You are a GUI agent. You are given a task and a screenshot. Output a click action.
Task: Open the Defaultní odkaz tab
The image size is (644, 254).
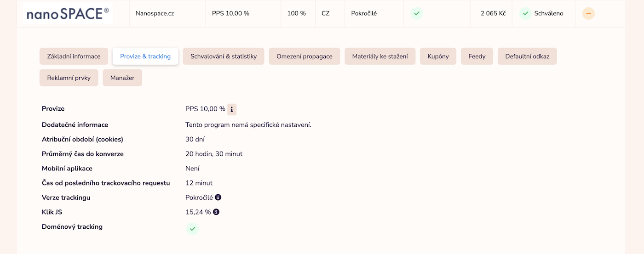(x=527, y=56)
